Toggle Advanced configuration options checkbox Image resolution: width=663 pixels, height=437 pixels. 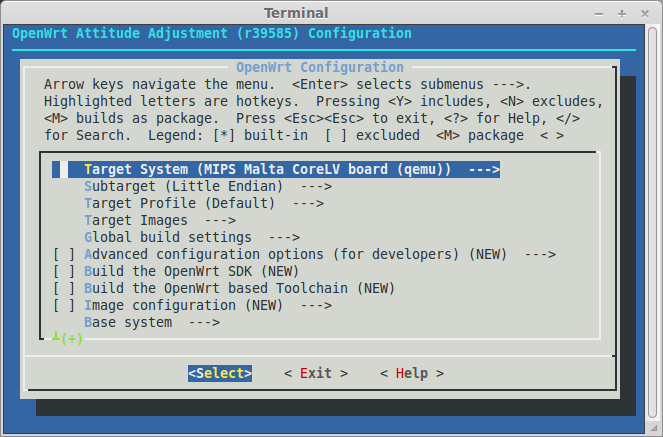coord(64,255)
